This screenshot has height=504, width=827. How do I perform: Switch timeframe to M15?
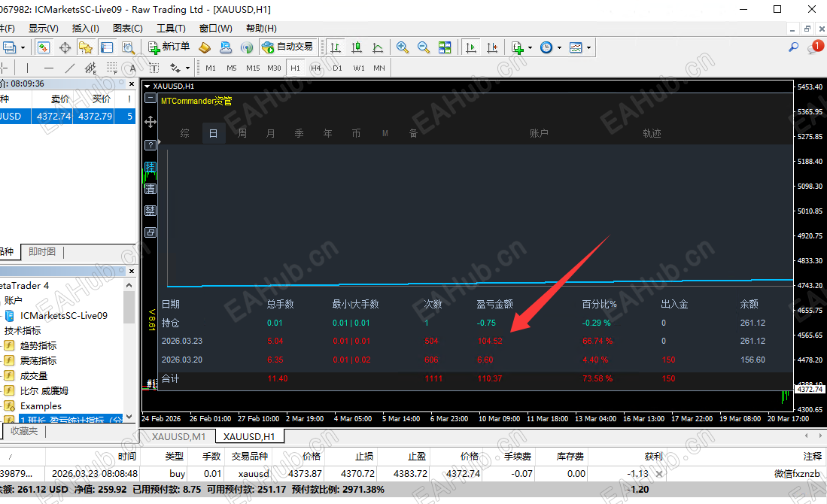pos(253,68)
